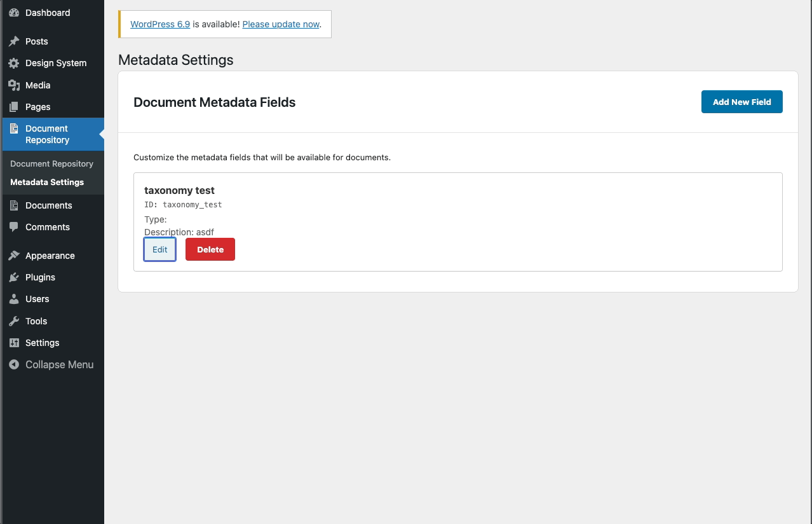The width and height of the screenshot is (812, 524).
Task: Click the Please update now link
Action: click(280, 24)
